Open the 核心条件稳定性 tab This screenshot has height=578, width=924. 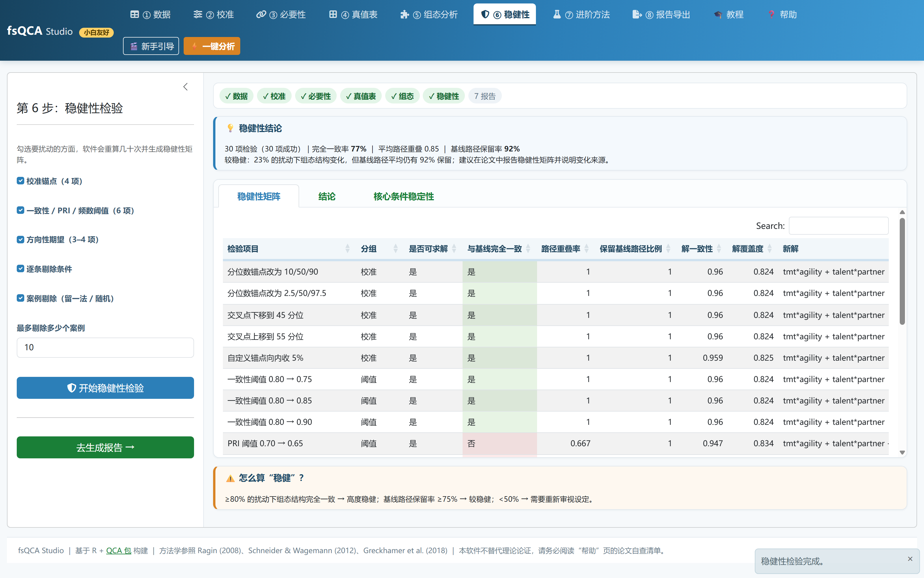point(404,197)
